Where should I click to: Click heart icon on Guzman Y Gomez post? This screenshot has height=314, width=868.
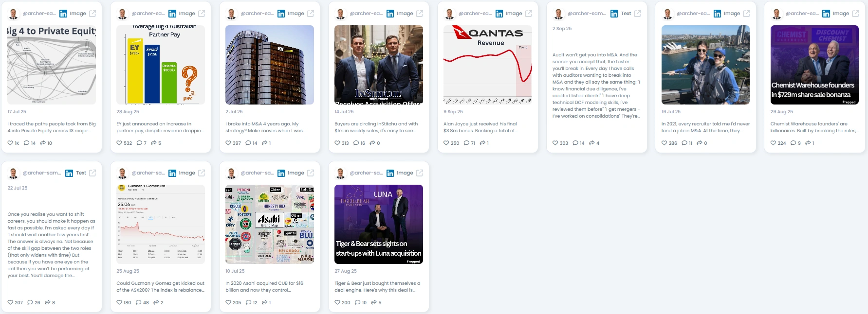[x=119, y=302]
